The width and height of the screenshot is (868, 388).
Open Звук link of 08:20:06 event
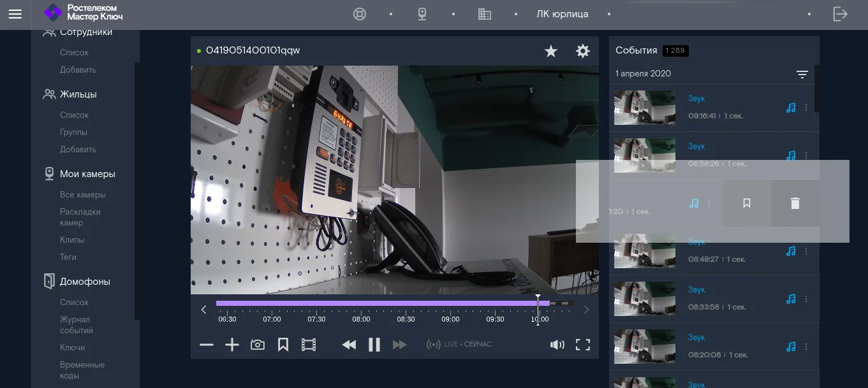696,338
